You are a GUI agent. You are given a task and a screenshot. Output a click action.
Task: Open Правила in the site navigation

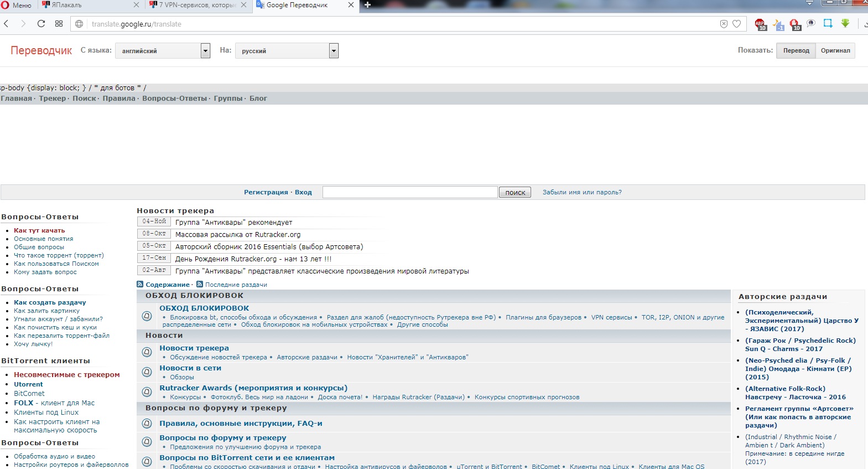click(x=119, y=99)
